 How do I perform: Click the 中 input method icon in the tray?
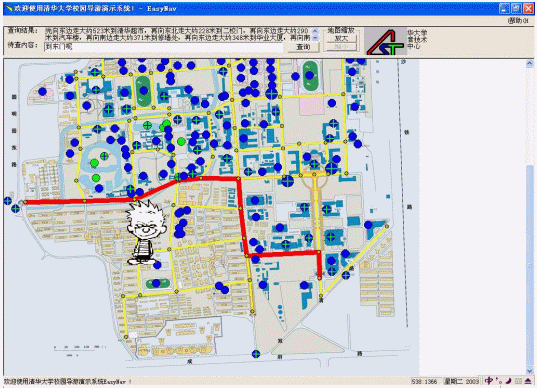pyautogui.click(x=489, y=380)
